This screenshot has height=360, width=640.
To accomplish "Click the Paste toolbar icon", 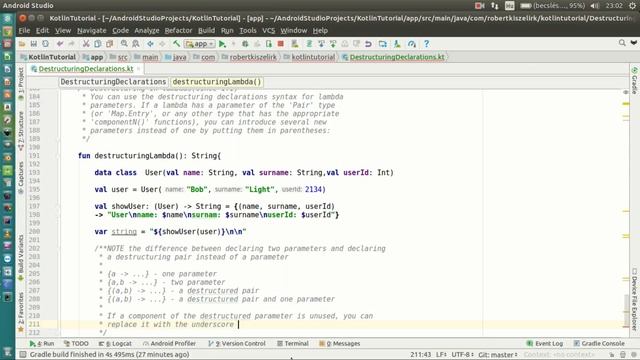I will (109, 44).
